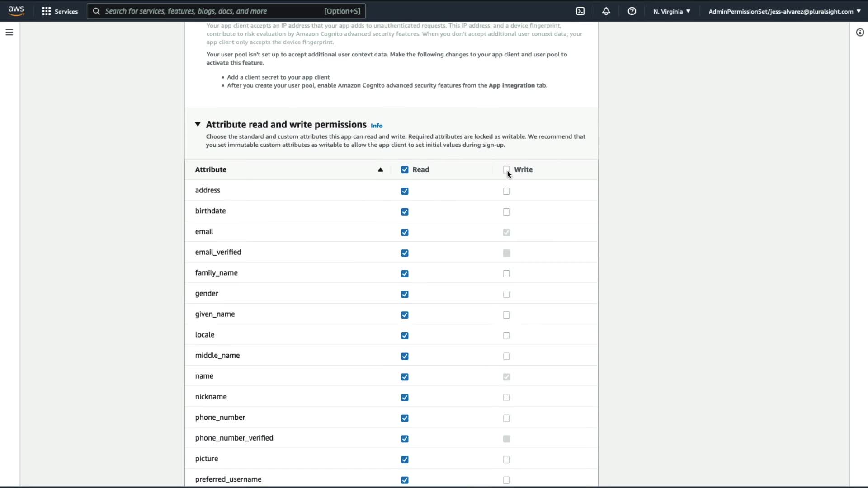
Task: Uncheck Read permission for phone_number
Action: point(405,418)
